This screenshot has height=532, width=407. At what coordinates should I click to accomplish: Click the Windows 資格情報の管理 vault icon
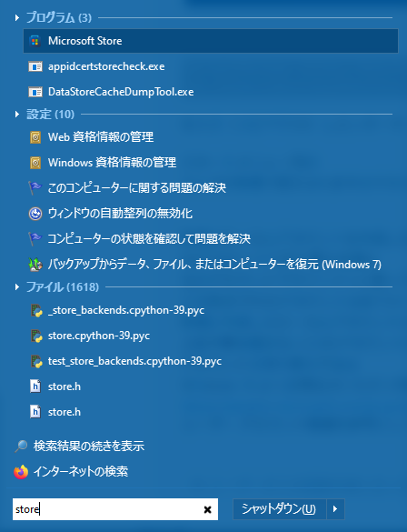pos(35,163)
